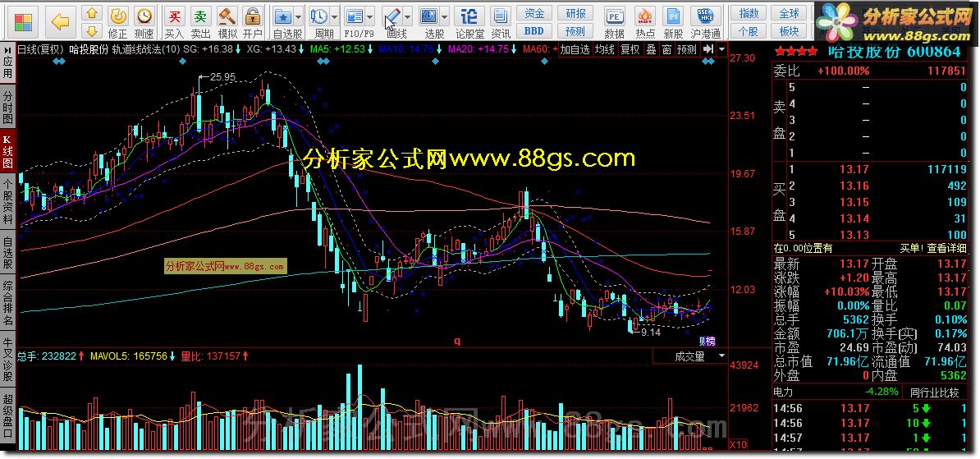The width and height of the screenshot is (980, 459).
Task: Click the 板块 button
Action: (790, 30)
